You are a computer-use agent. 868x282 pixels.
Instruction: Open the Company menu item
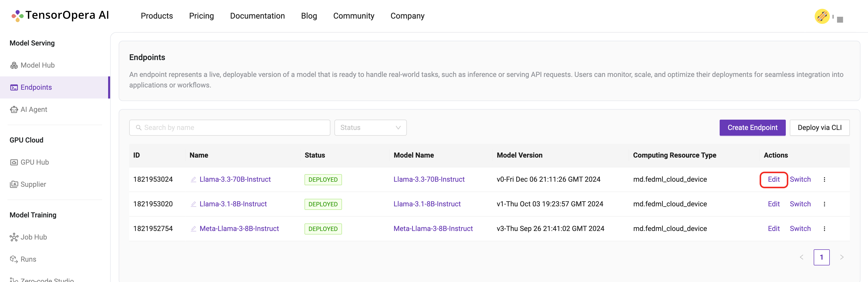click(407, 16)
